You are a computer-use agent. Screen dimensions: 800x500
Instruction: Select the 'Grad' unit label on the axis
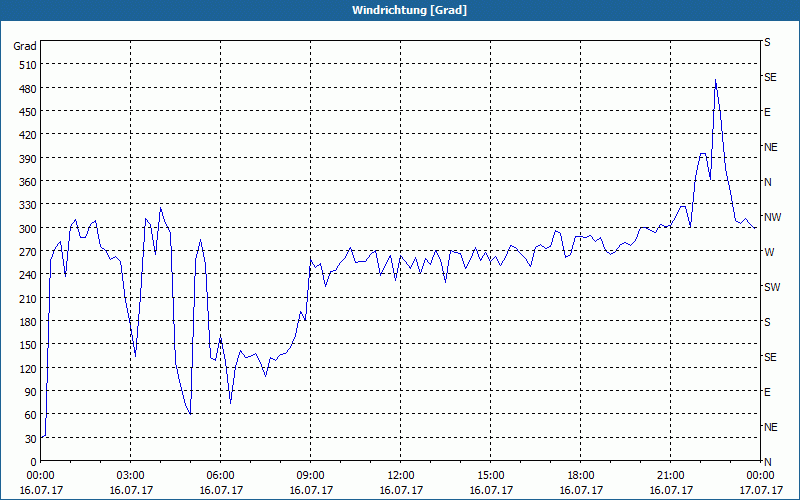click(25, 46)
